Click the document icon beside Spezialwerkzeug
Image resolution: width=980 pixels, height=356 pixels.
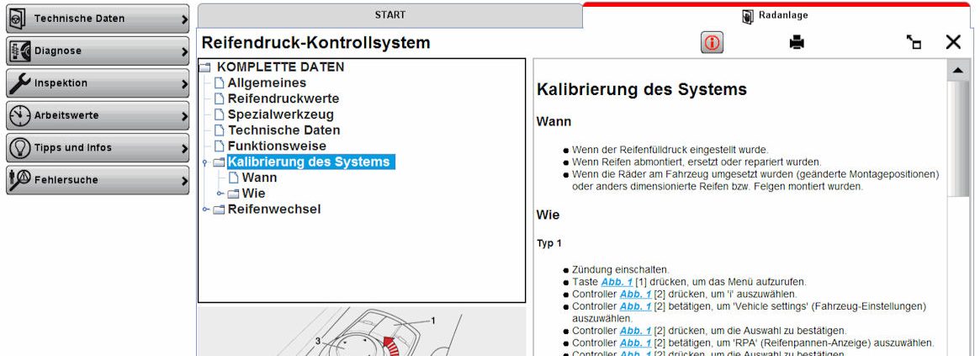218,114
